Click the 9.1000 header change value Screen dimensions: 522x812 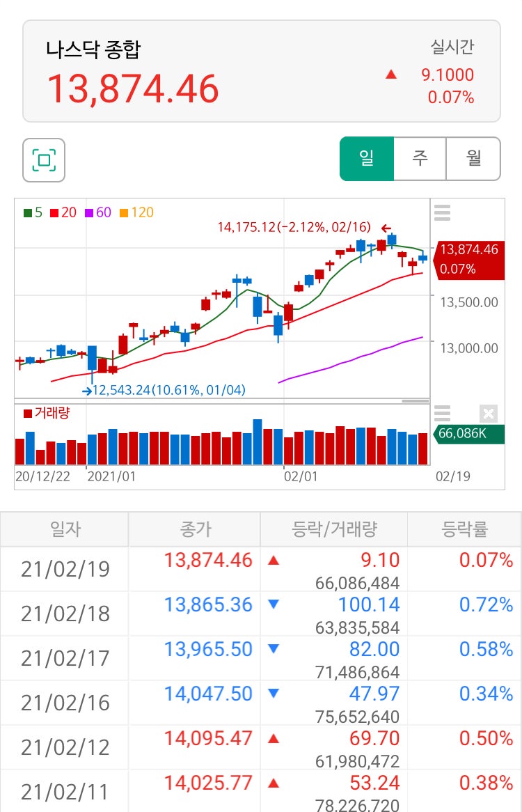tap(448, 75)
